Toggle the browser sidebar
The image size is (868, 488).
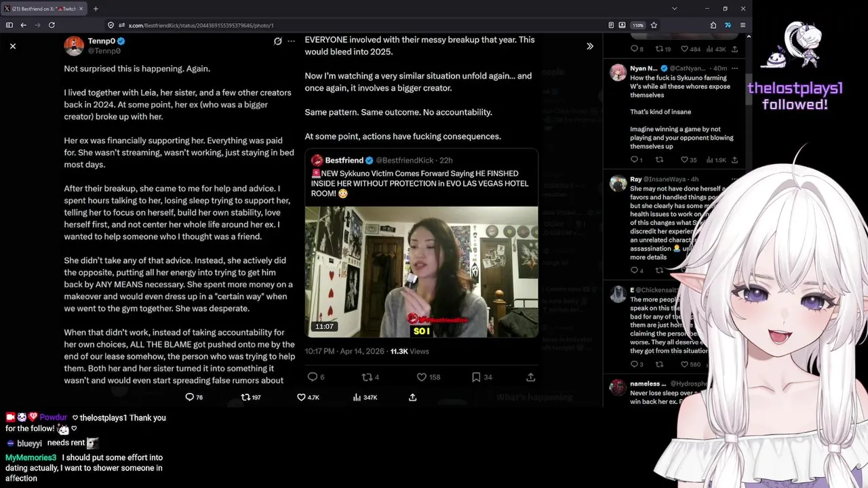(x=9, y=25)
